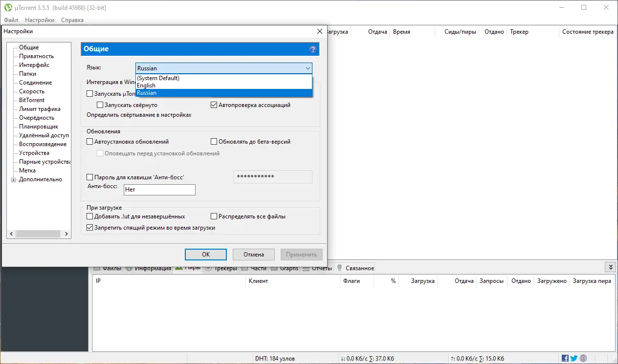Select 'Парные устройства' in settings tree
Image resolution: width=618 pixels, height=364 pixels.
coord(45,162)
